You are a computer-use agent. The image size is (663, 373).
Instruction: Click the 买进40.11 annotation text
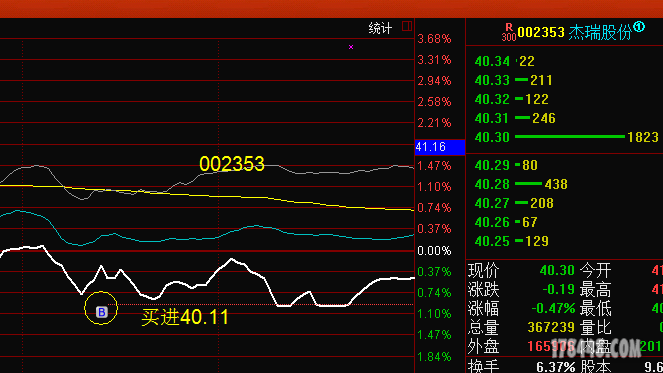pos(185,317)
